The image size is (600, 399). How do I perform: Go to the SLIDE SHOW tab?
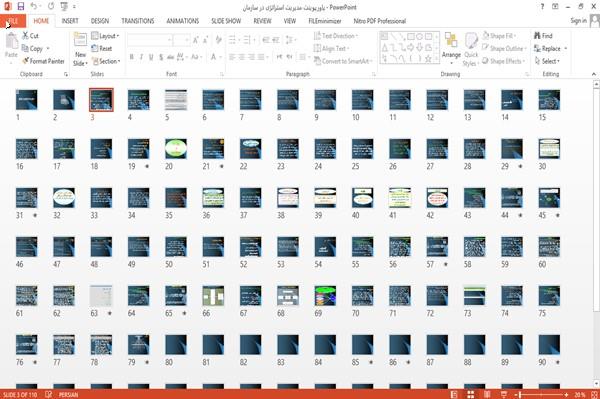226,21
